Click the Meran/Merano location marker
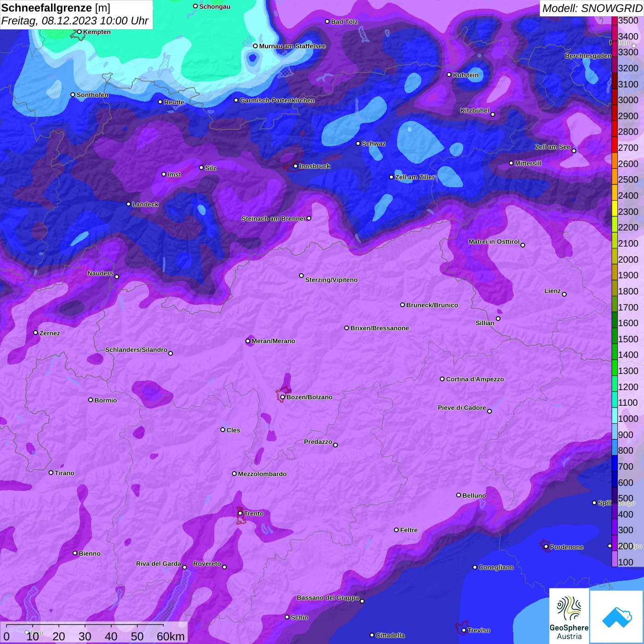Screen dimensions: 644x644 [247, 341]
